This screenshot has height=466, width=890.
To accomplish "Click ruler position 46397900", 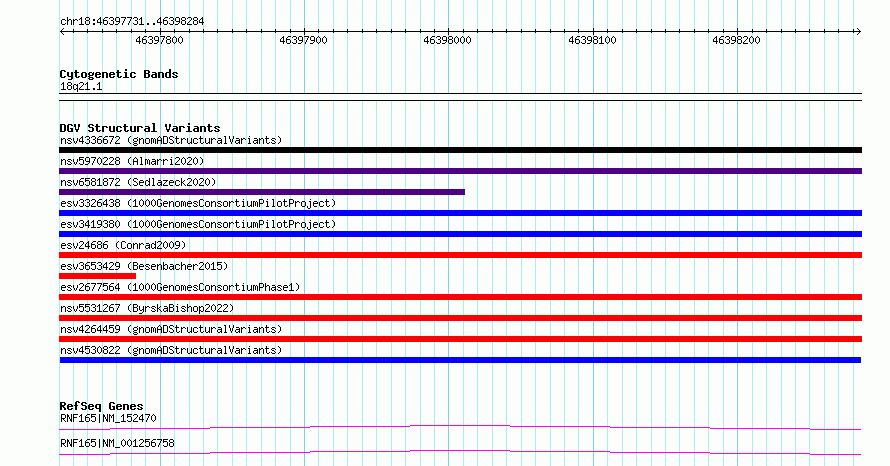I will [x=304, y=40].
